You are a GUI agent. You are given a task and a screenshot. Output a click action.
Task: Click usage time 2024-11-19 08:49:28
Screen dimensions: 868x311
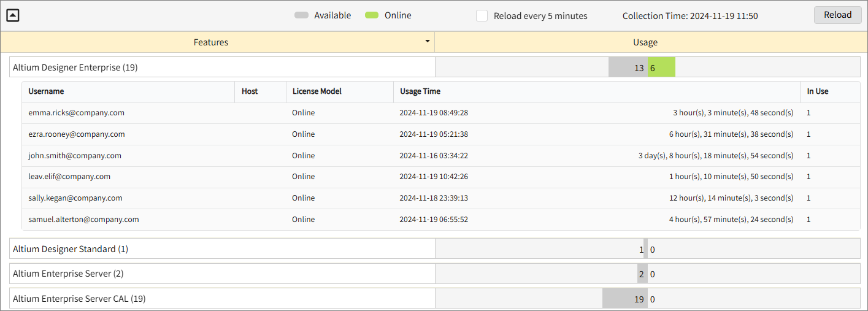(x=434, y=113)
